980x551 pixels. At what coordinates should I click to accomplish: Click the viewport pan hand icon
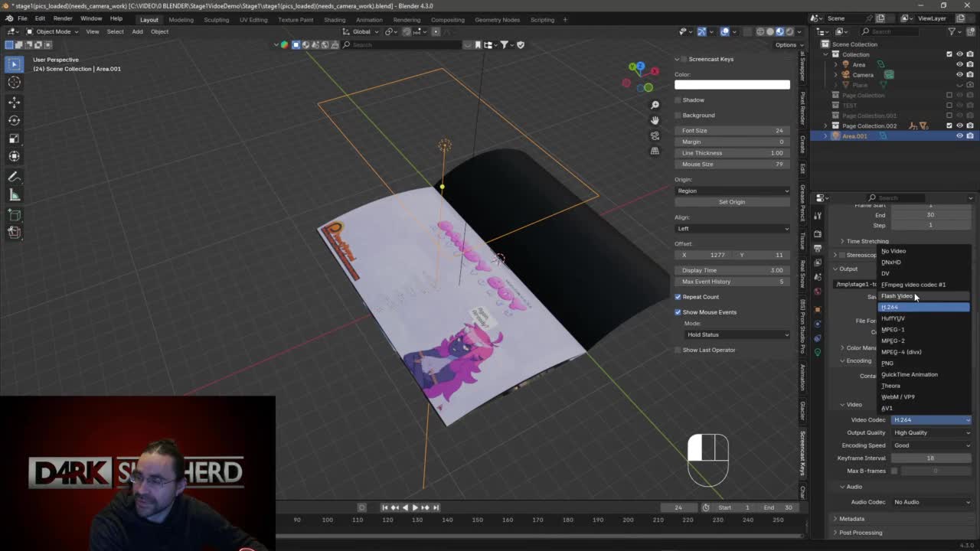[x=655, y=120]
